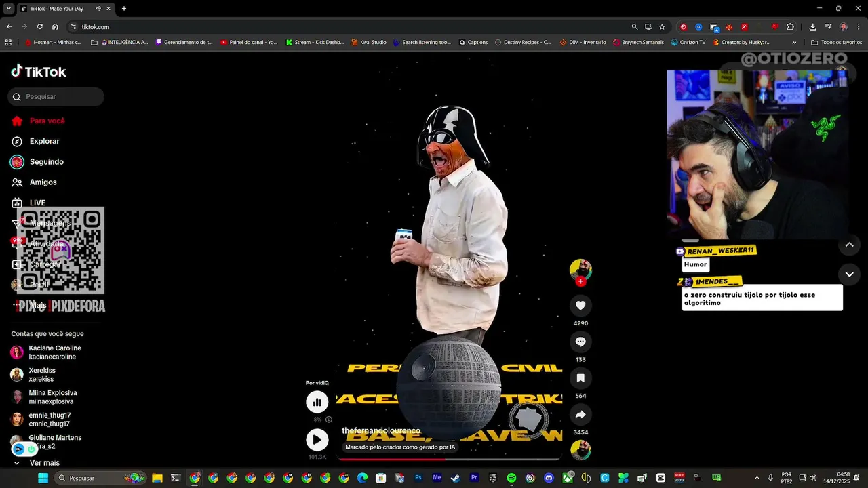Open the emnie_thug17 account
This screenshot has height=488, width=868.
(41, 420)
